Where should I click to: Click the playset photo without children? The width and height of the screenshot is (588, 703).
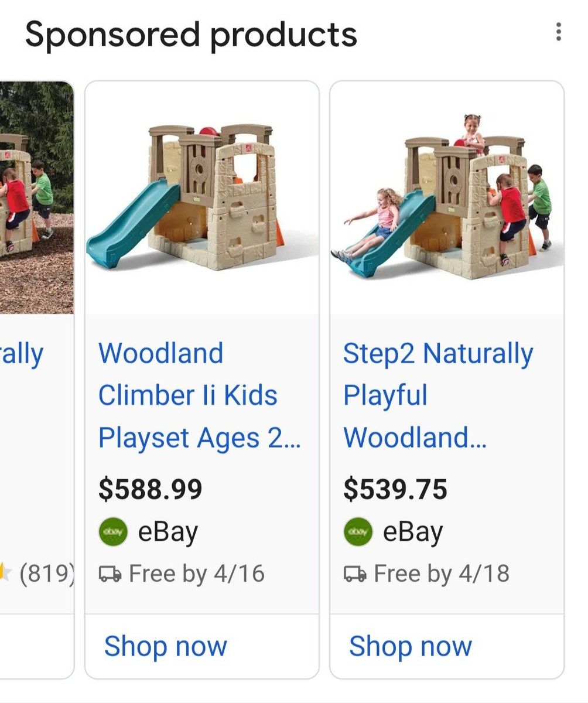tap(202, 198)
